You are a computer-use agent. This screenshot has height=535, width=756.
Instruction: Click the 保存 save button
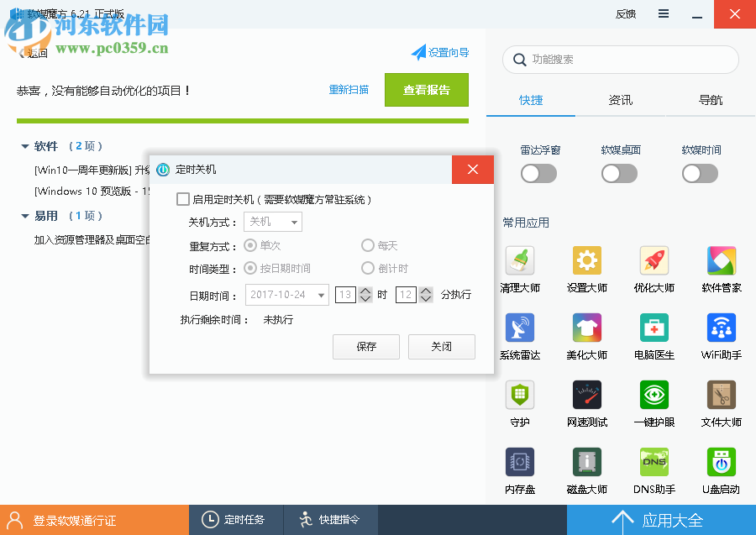point(366,346)
